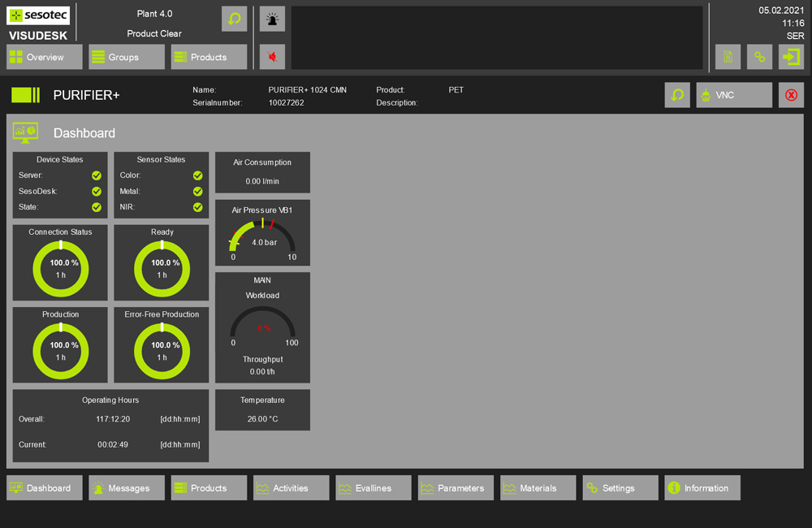The image size is (812, 528).
Task: Open the Activities tab
Action: click(x=291, y=487)
